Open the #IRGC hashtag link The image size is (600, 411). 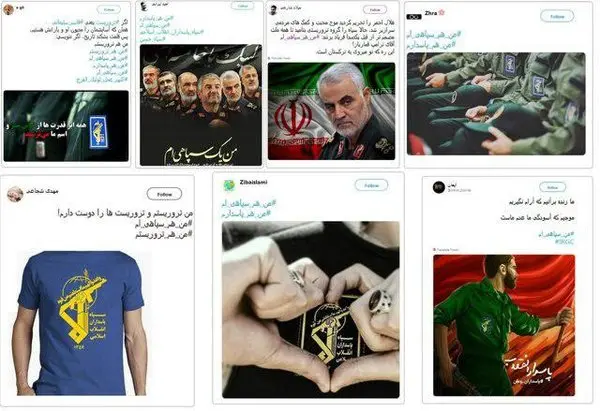[565, 242]
